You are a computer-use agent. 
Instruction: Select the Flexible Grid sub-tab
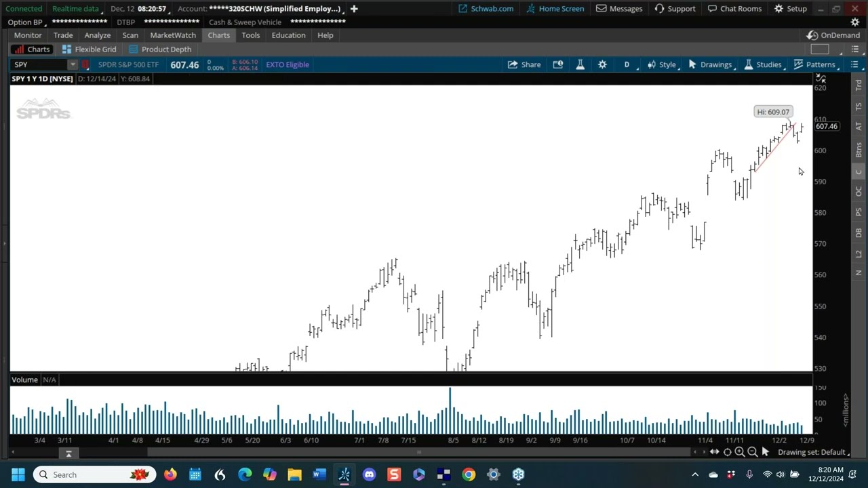click(89, 49)
